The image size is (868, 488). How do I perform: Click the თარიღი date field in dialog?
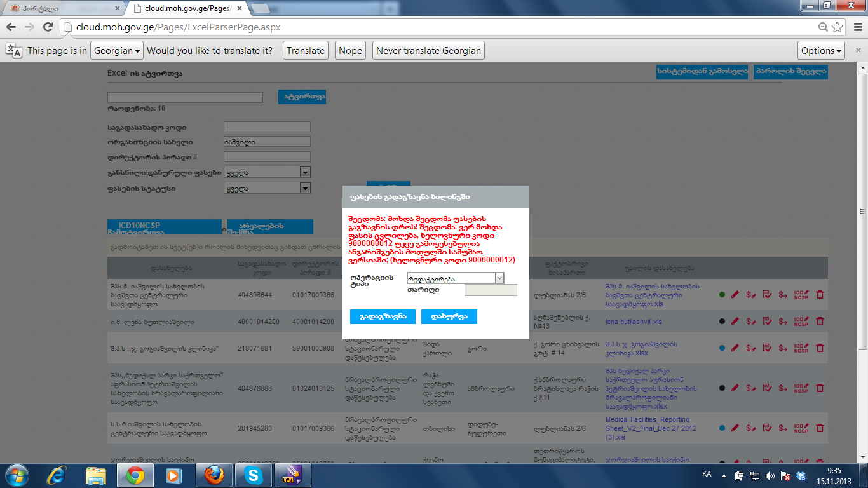[491, 290]
